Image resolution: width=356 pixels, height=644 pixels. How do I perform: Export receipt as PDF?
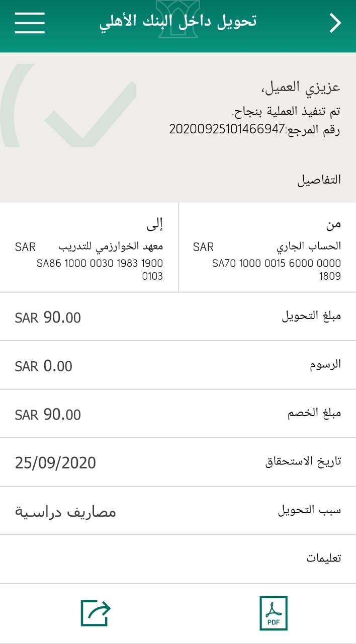(x=274, y=613)
